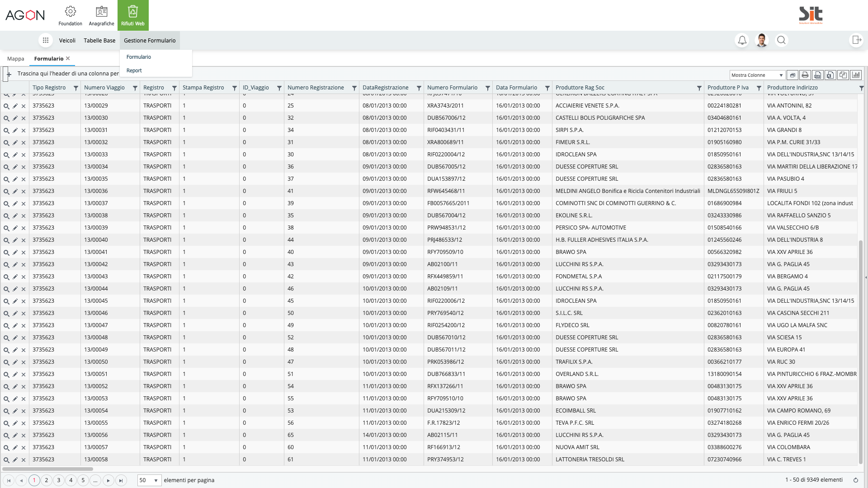868x488 pixels.
Task: Print the Formulario grid
Action: coord(805,75)
